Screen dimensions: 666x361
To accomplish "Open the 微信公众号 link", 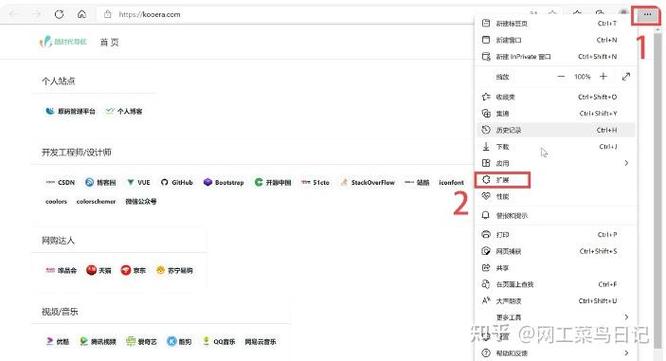I will [141, 201].
